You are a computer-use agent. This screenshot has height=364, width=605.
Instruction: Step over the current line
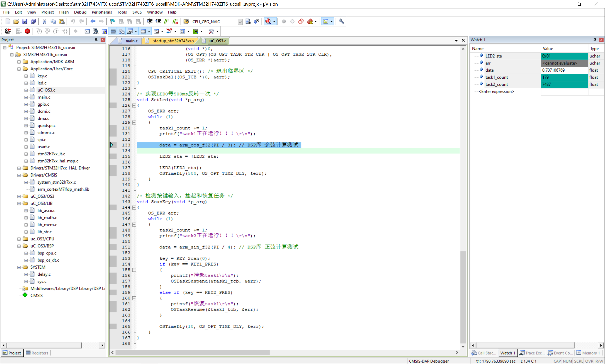(47, 31)
